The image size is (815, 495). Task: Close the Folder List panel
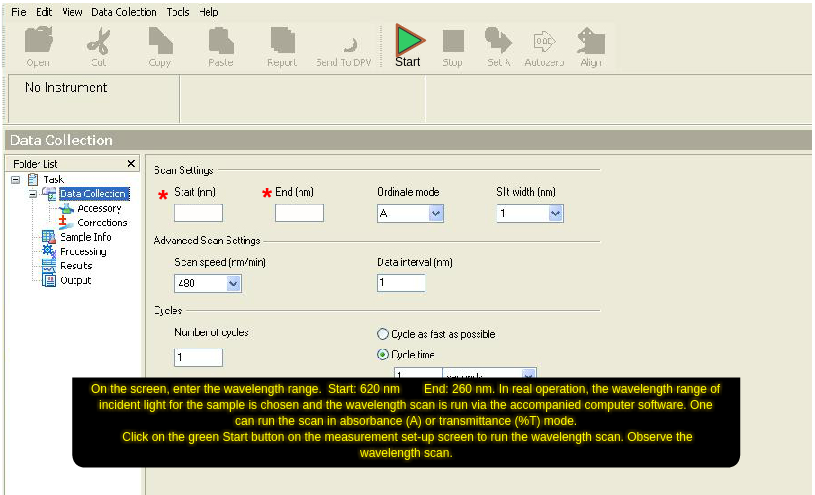click(x=131, y=163)
